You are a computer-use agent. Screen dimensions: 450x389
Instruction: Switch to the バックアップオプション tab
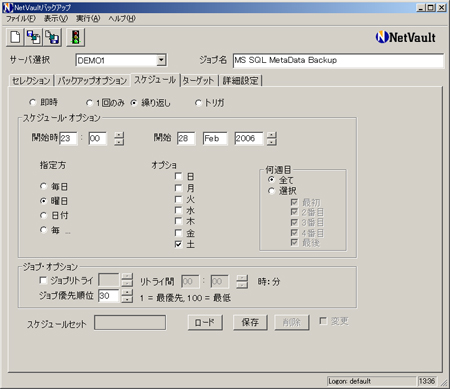pyautogui.click(x=92, y=81)
